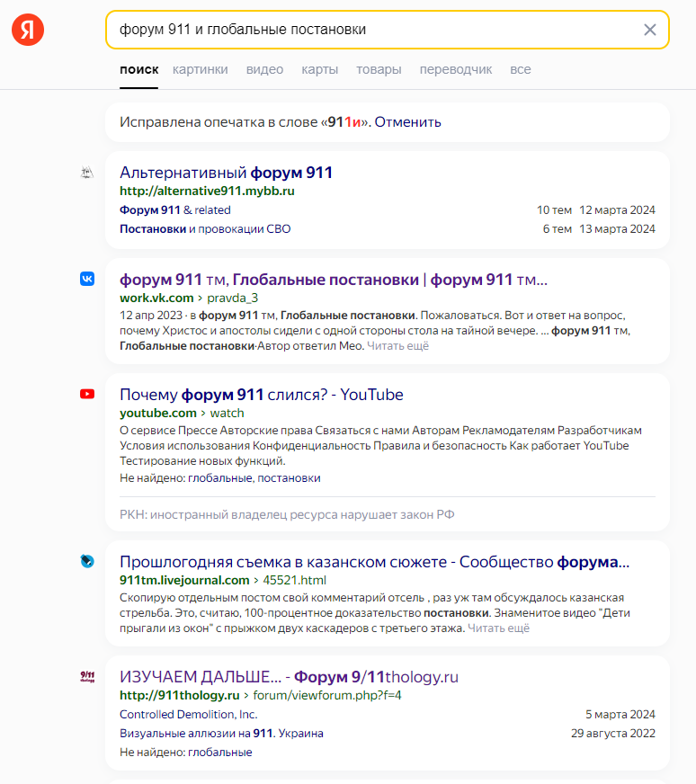Click the LiveJournal favicon icon
Viewport: 696px width, 784px height.
coord(87,561)
